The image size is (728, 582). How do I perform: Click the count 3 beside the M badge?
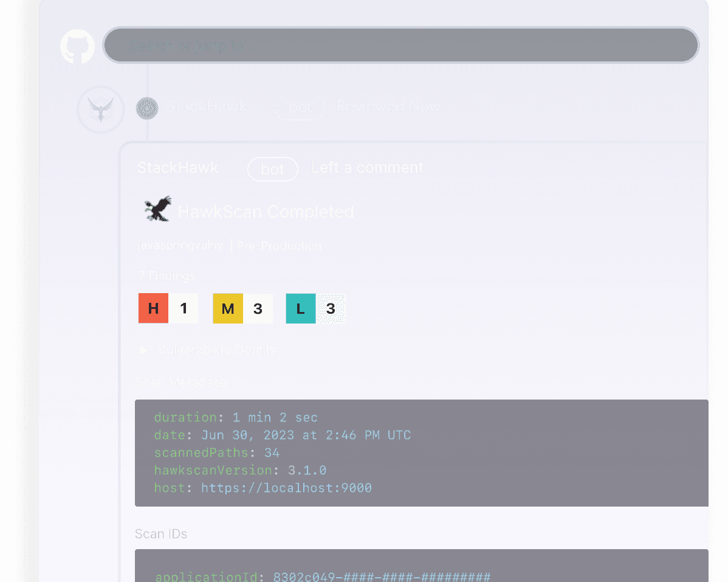(x=258, y=308)
